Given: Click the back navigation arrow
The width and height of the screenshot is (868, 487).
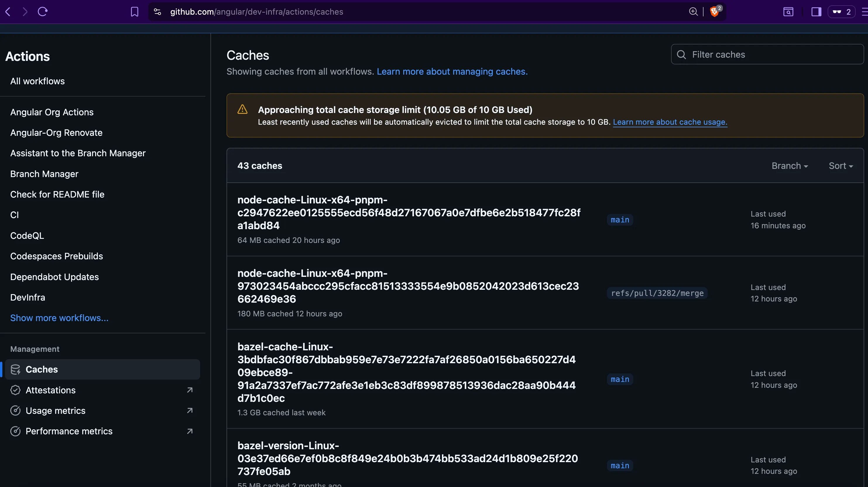Looking at the screenshot, I should coord(8,11).
